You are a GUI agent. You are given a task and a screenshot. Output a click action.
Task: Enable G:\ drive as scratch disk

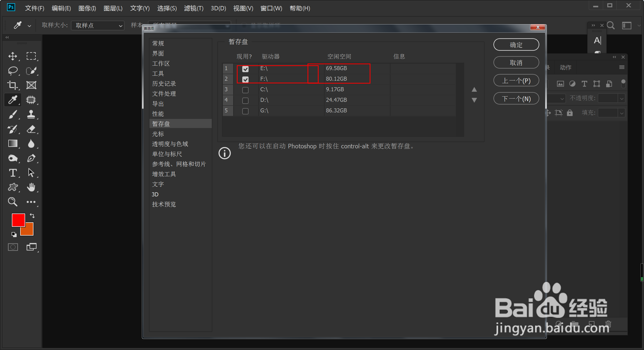tap(245, 111)
